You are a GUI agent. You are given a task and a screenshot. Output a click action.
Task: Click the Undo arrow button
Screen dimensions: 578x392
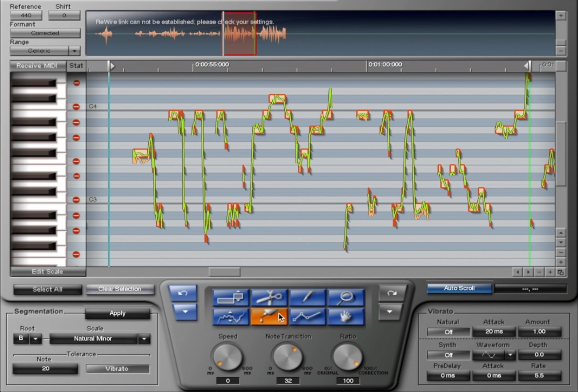(183, 293)
